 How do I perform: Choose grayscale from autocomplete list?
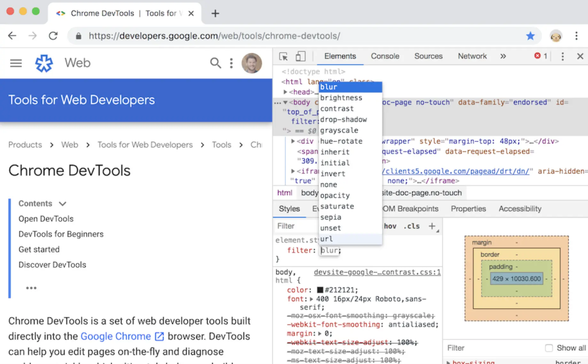pyautogui.click(x=351, y=130)
